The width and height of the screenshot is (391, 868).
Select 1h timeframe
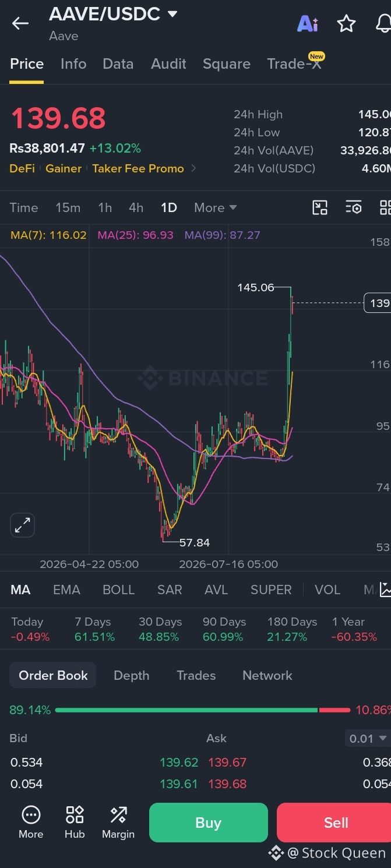click(x=105, y=207)
